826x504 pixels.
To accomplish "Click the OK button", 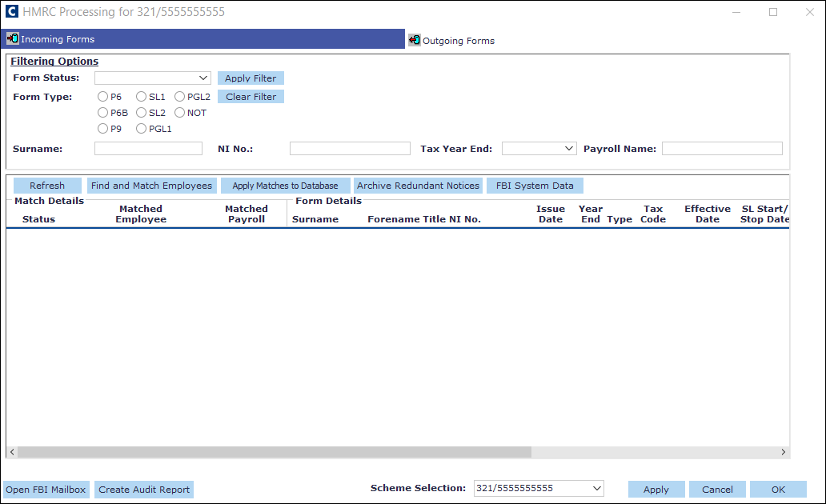I will (779, 490).
